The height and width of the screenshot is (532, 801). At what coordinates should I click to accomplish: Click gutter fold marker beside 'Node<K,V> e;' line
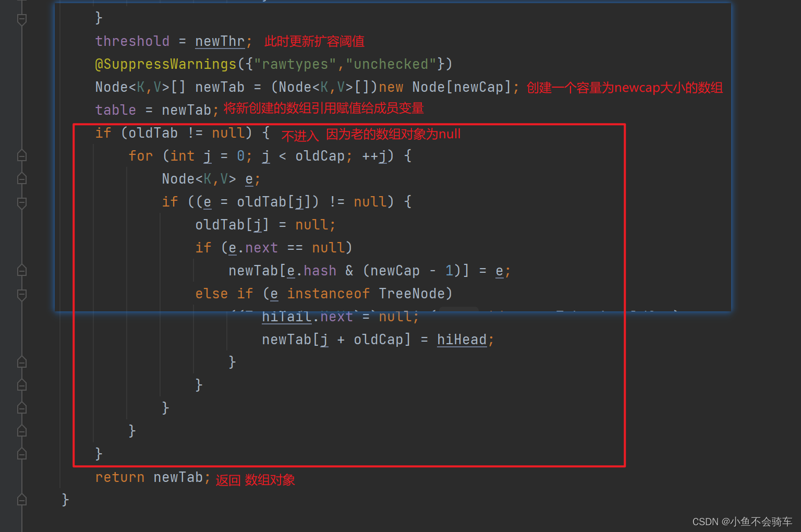click(22, 178)
